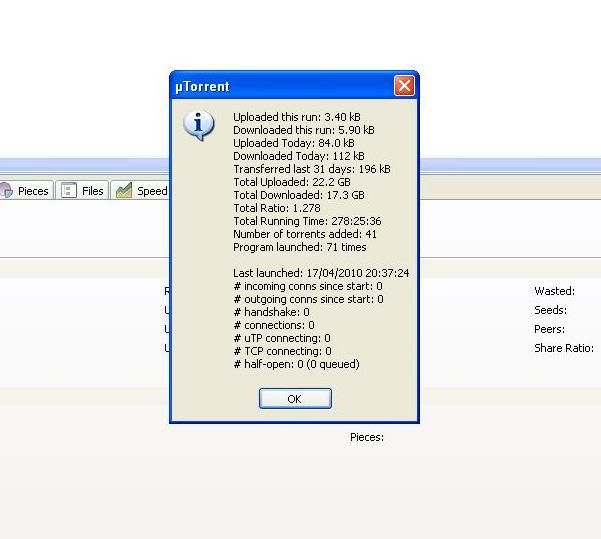601x539 pixels.
Task: Select the 'Downloaded Today: 112 kB' line
Action: coord(299,156)
